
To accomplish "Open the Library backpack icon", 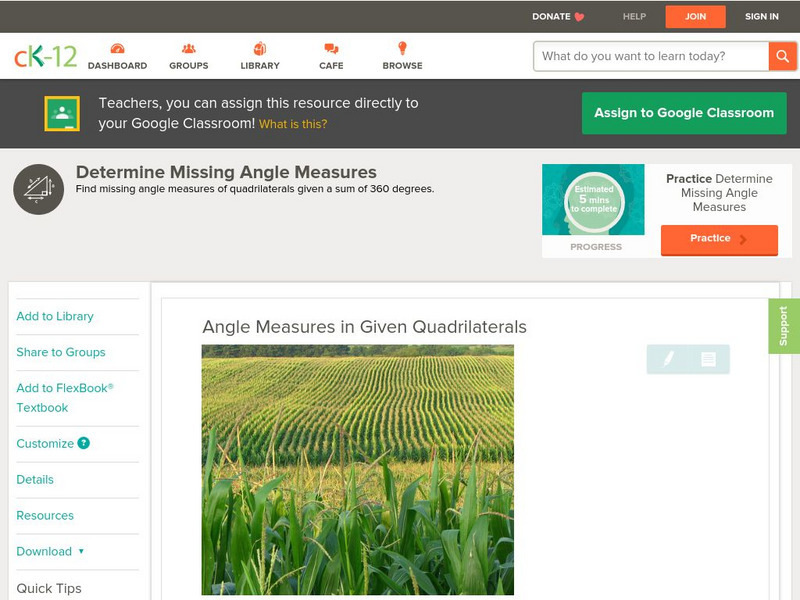I will click(260, 48).
